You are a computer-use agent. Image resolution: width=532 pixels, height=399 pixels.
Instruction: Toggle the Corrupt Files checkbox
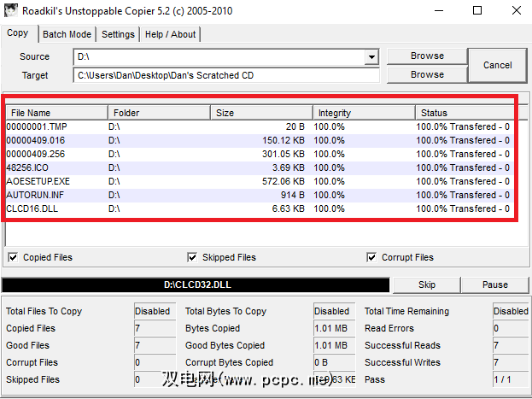[371, 257]
